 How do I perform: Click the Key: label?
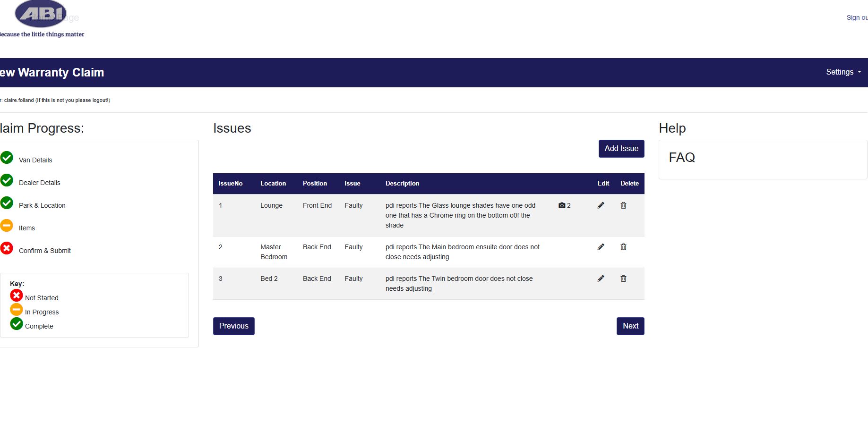tap(17, 284)
